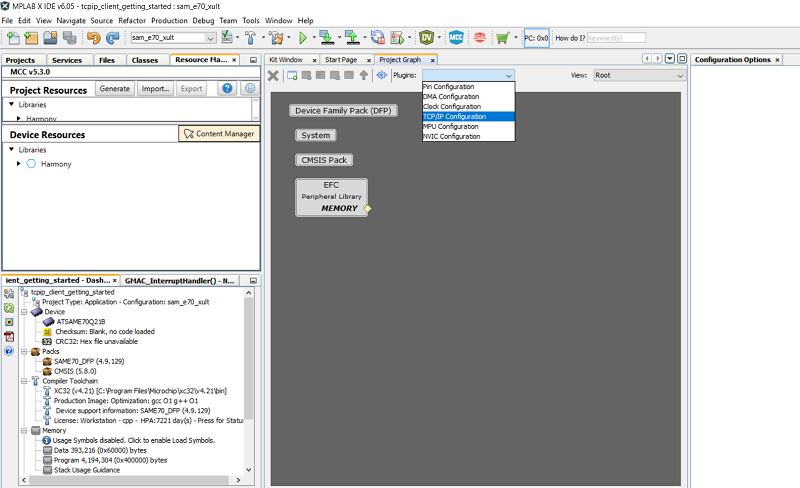Click the recenter target icon in Project Graph

382,75
